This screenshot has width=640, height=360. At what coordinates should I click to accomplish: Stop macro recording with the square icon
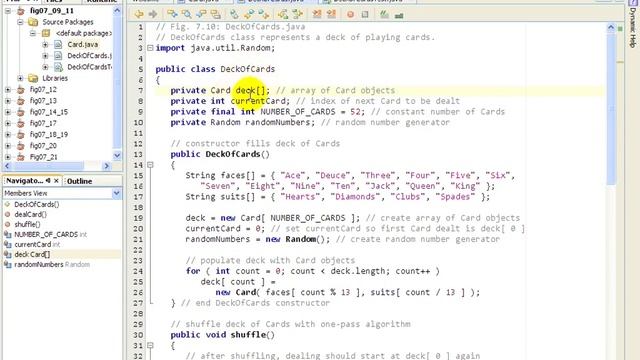click(x=365, y=14)
